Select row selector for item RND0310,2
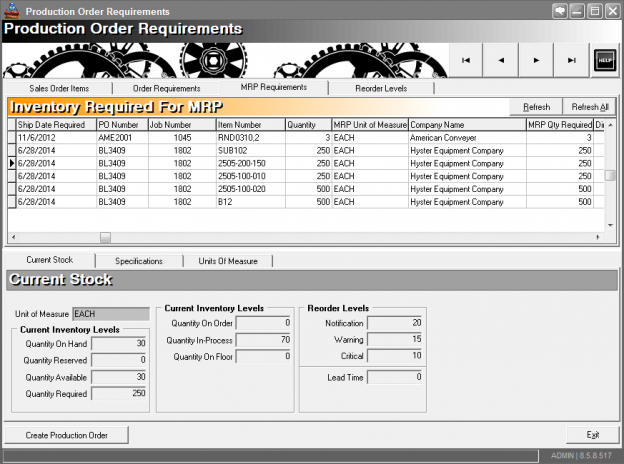 pos(12,138)
